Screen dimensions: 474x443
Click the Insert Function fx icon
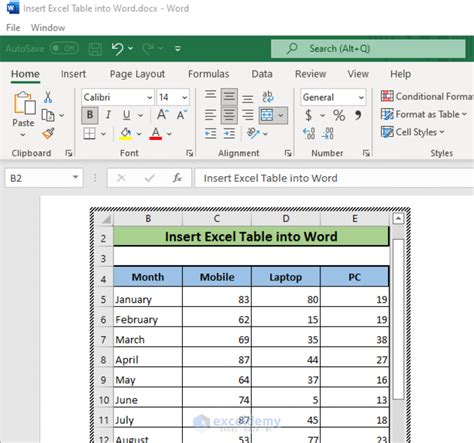click(177, 178)
